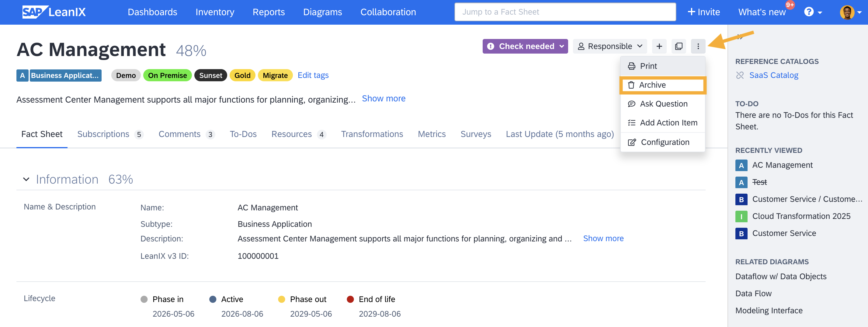
Task: Choose Ask Question menu entry
Action: pyautogui.click(x=662, y=104)
